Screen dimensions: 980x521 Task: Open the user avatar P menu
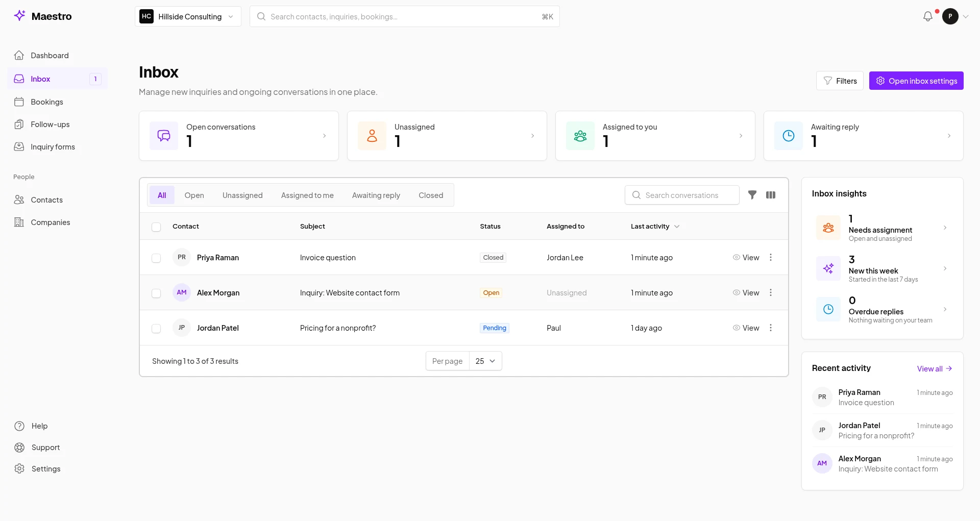click(x=950, y=16)
